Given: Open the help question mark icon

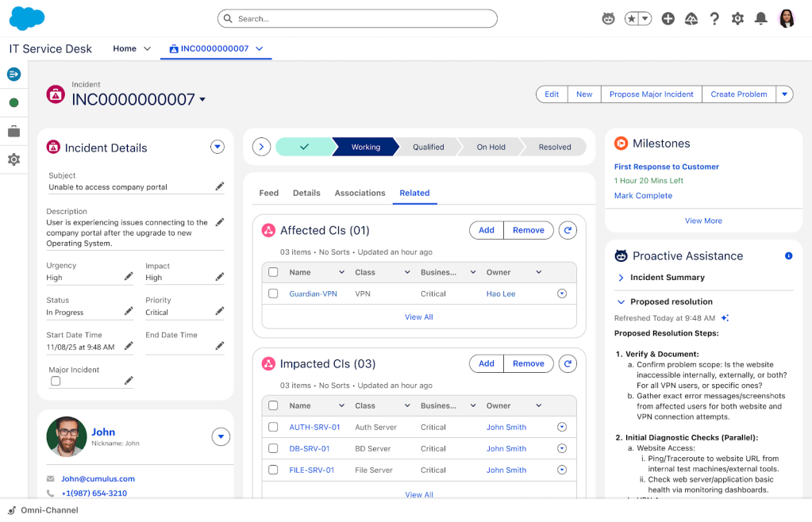Looking at the screenshot, I should (714, 18).
